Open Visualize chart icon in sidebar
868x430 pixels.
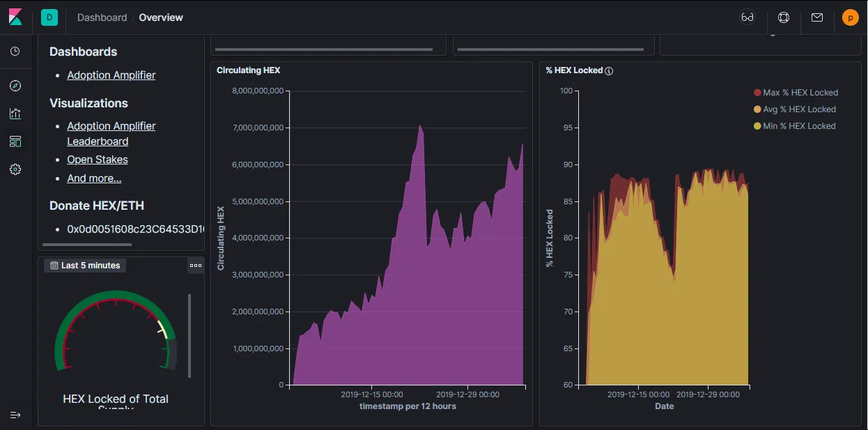click(15, 114)
